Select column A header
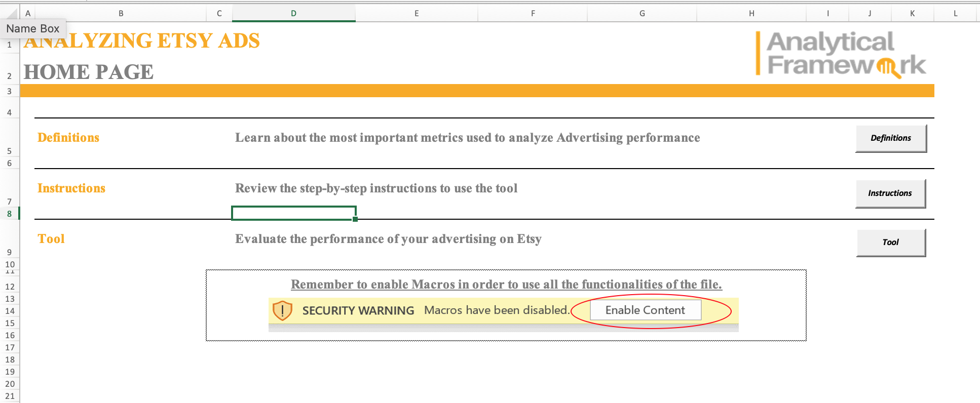Viewport: 980px width, 403px height. (x=28, y=14)
